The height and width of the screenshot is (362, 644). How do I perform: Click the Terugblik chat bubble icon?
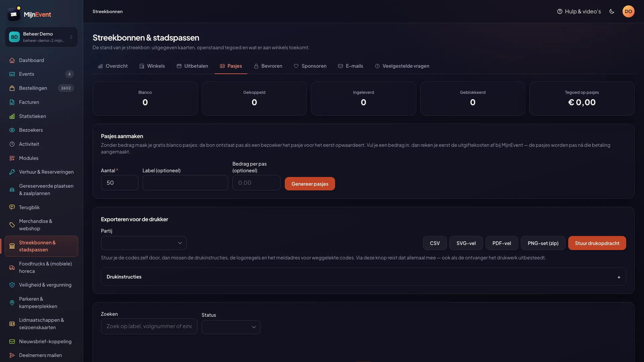pos(12,207)
